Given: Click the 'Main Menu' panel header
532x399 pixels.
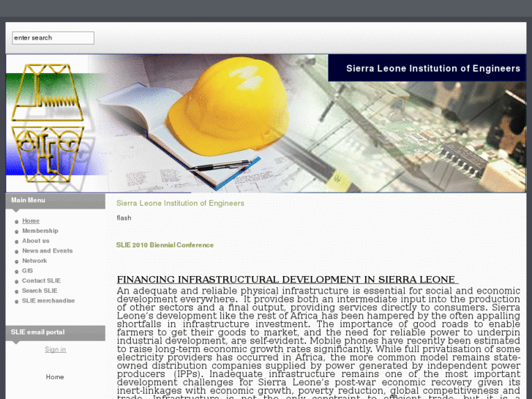Looking at the screenshot, I should click(56, 201).
